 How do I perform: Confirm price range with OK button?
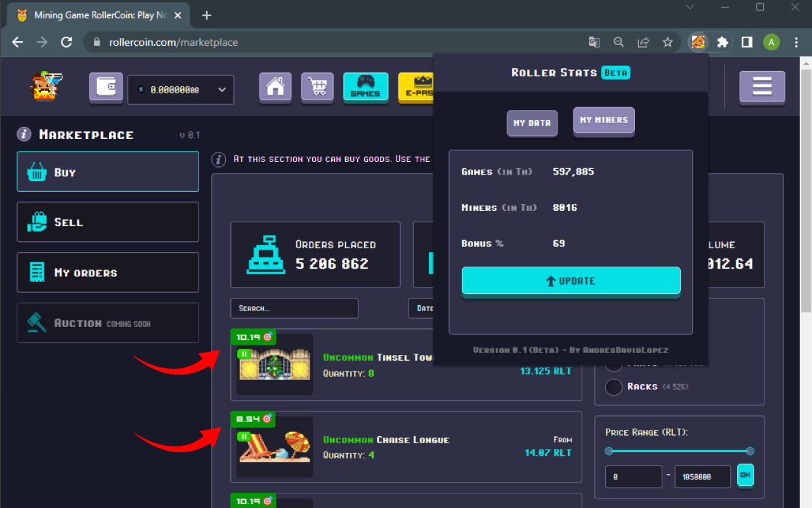click(x=745, y=476)
